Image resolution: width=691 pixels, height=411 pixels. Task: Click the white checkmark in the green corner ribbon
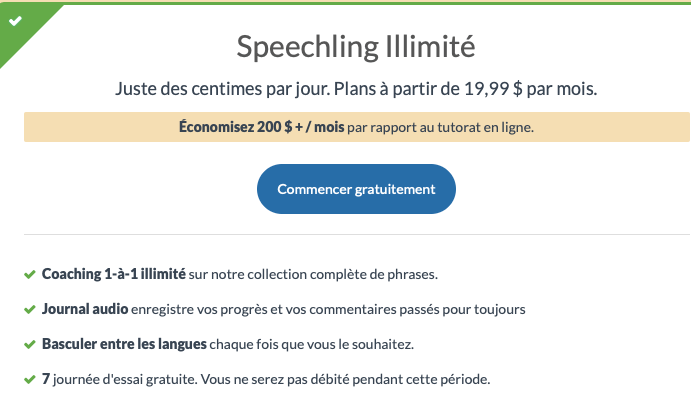[15, 20]
